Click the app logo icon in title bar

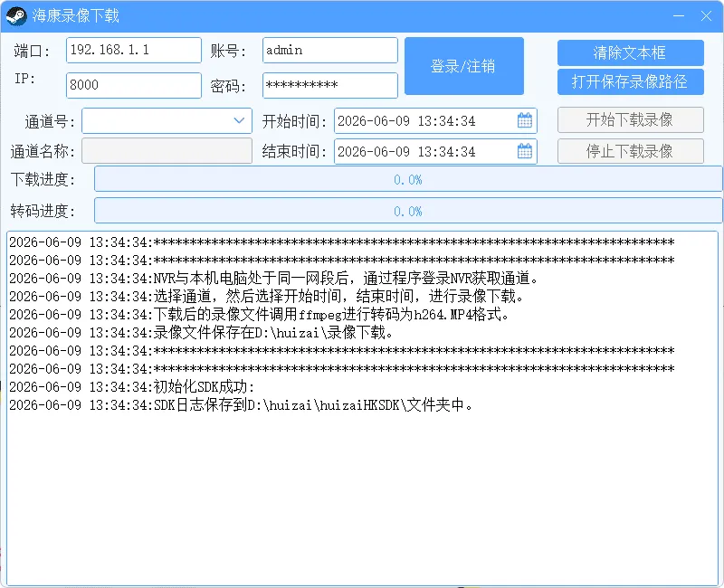tap(16, 16)
